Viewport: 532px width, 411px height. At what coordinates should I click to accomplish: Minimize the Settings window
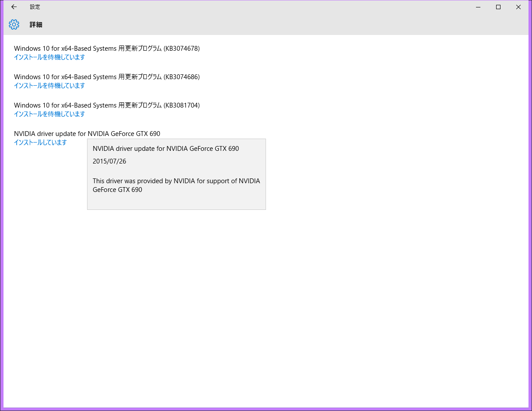[478, 7]
